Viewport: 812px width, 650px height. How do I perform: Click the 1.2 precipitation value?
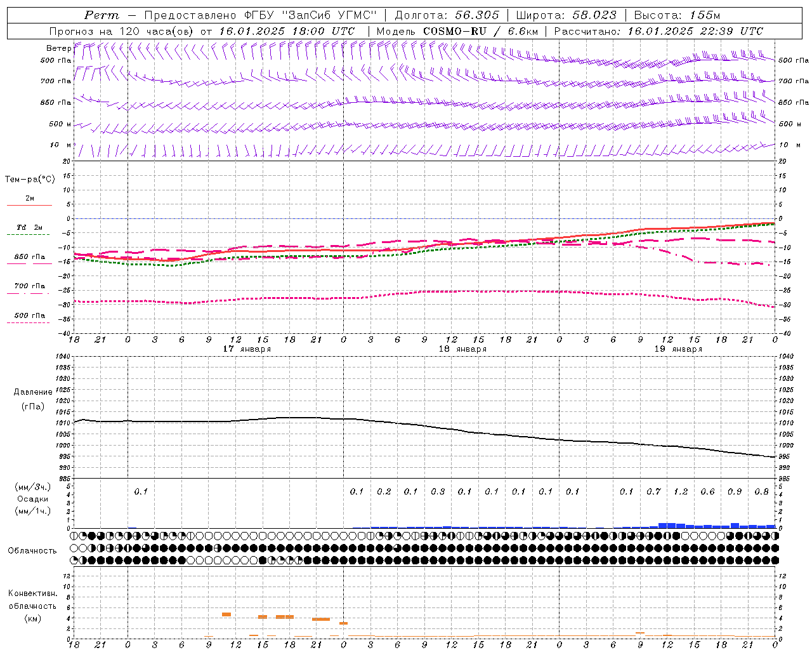(x=681, y=491)
